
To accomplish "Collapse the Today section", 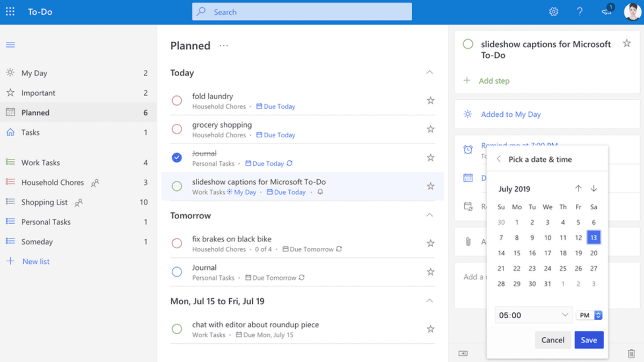I will click(x=429, y=72).
